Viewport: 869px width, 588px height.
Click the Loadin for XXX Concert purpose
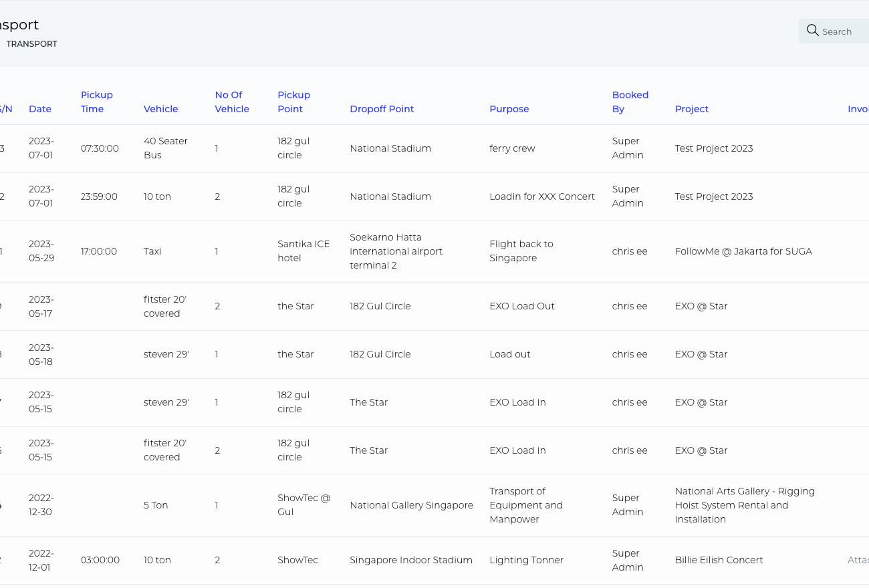pos(541,196)
